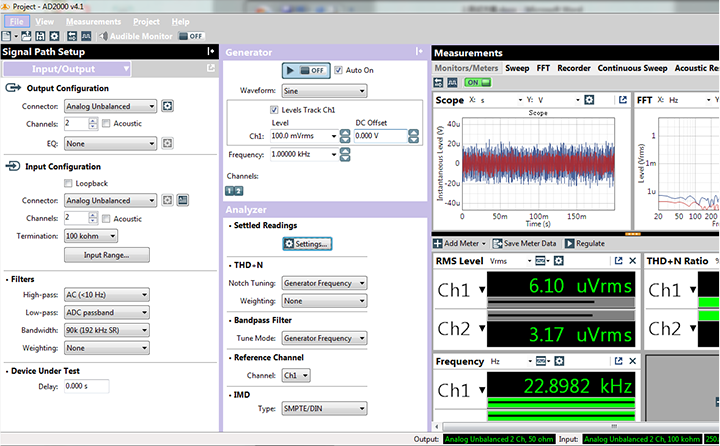Click the Monitors/Meters tab
Screen dimensions: 720x446
(467, 68)
